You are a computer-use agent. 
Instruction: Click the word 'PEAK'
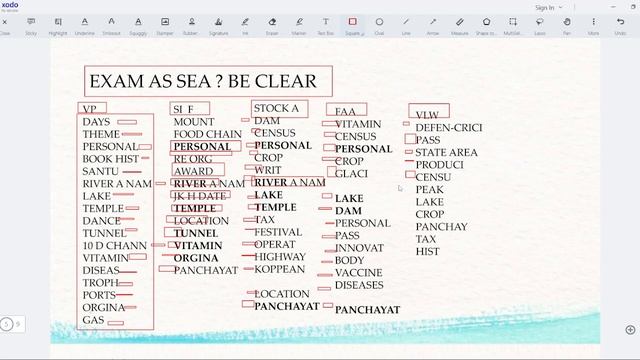point(429,189)
